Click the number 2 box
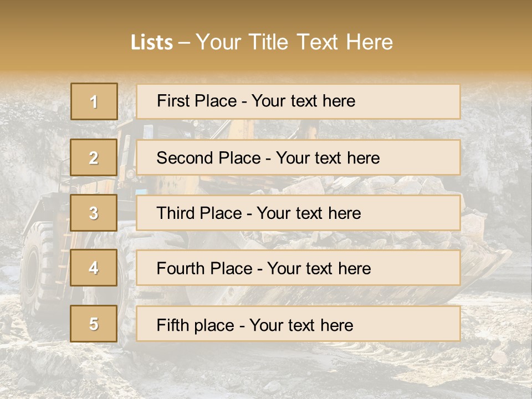Screen dimensions: 532x399 pos(94,157)
